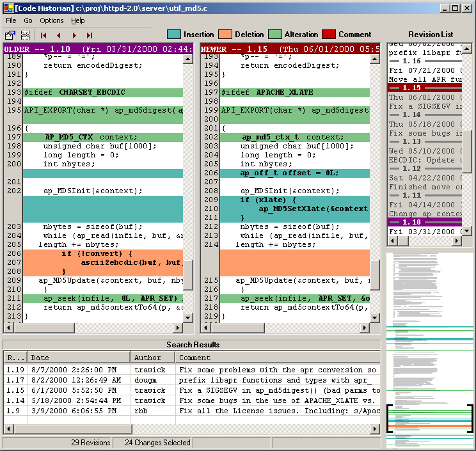The height and width of the screenshot is (451, 476).
Task: Click the first toolbar icon with the notepad
Action: (x=10, y=35)
